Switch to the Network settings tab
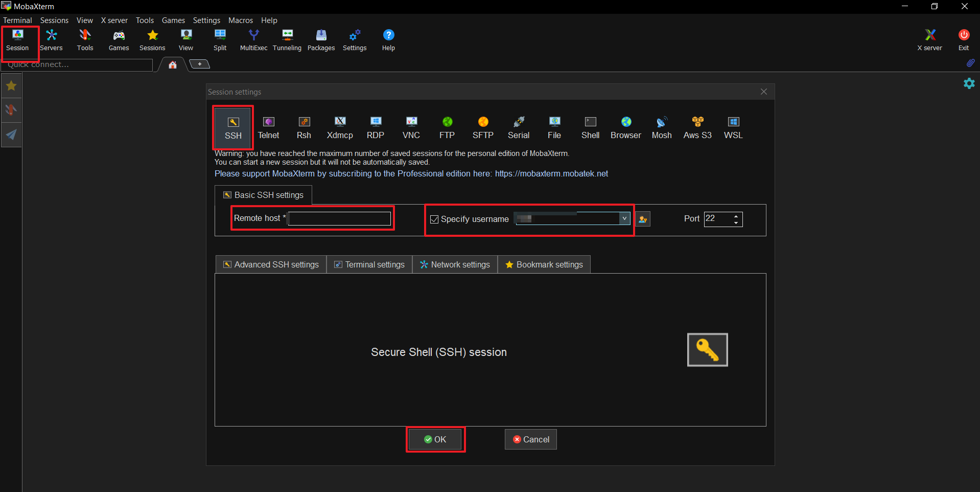The width and height of the screenshot is (980, 492). pyautogui.click(x=455, y=264)
